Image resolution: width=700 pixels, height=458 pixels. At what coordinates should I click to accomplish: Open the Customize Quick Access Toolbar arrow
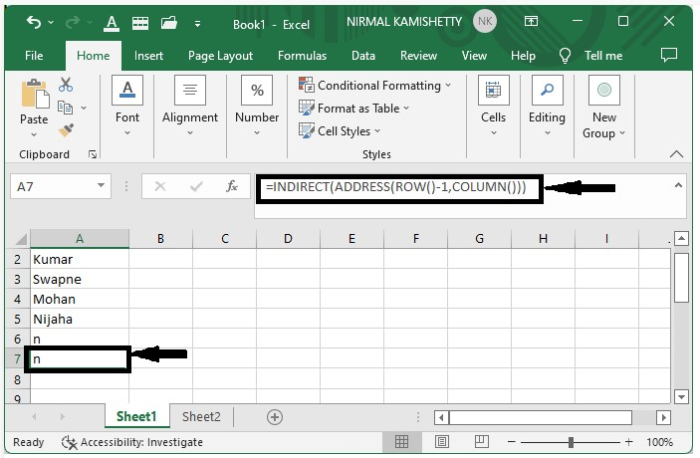(x=197, y=24)
